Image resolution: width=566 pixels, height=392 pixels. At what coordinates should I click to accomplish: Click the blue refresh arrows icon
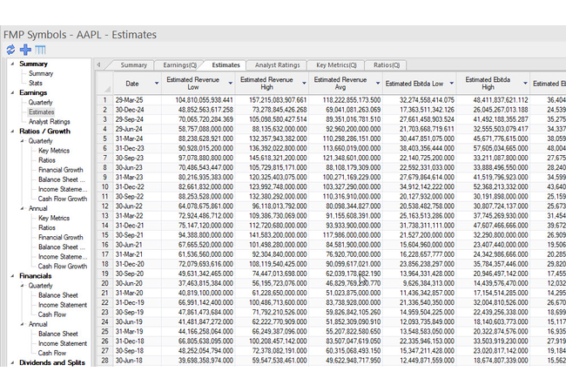(x=10, y=50)
